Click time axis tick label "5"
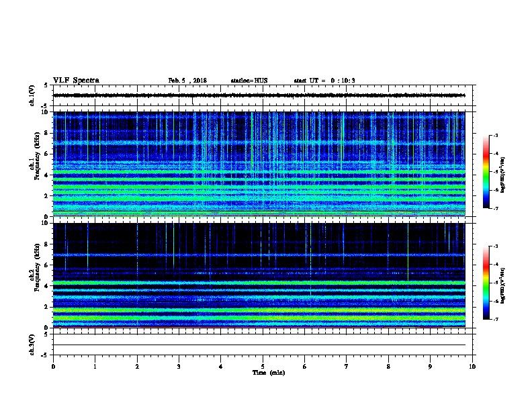Image resolution: width=532 pixels, height=411 pixels. click(263, 367)
